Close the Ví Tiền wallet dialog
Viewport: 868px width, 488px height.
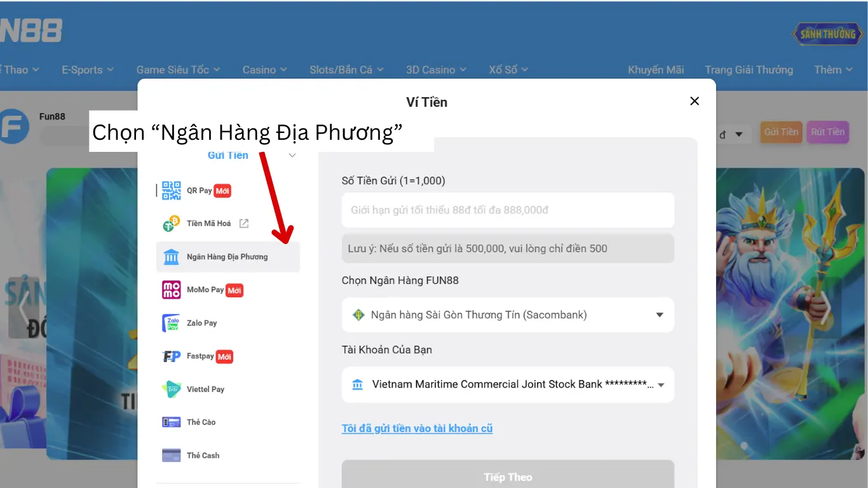click(695, 101)
